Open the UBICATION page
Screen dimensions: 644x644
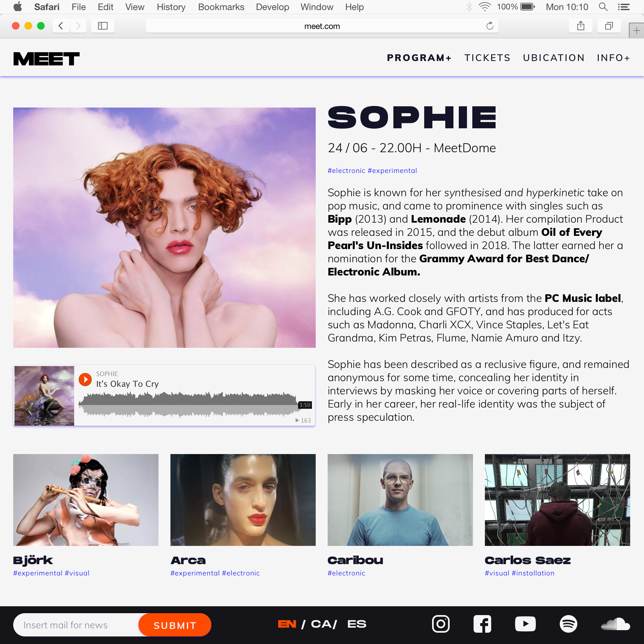[554, 58]
